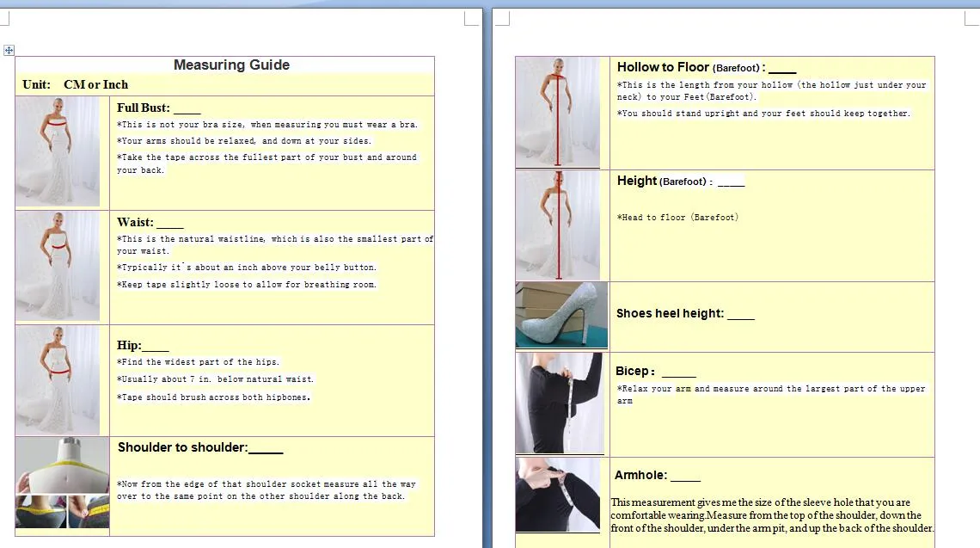Select the Hollow to Floor photo
Image resolution: width=980 pixels, height=548 pixels.
tap(558, 112)
